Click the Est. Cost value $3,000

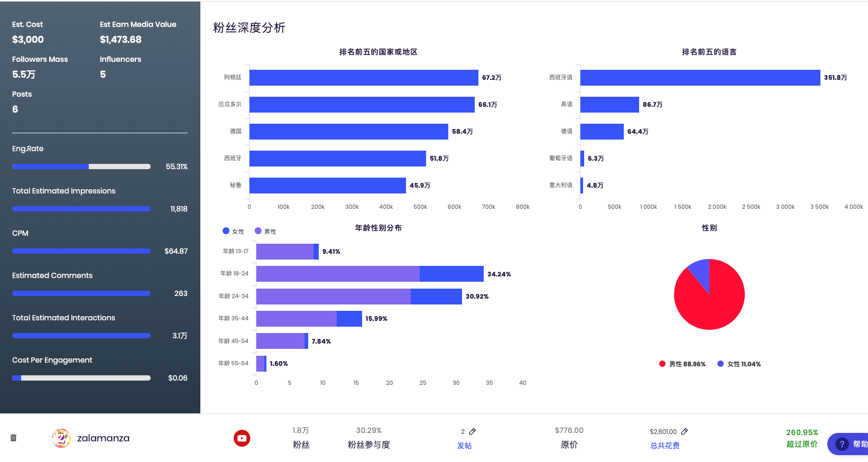pos(28,40)
